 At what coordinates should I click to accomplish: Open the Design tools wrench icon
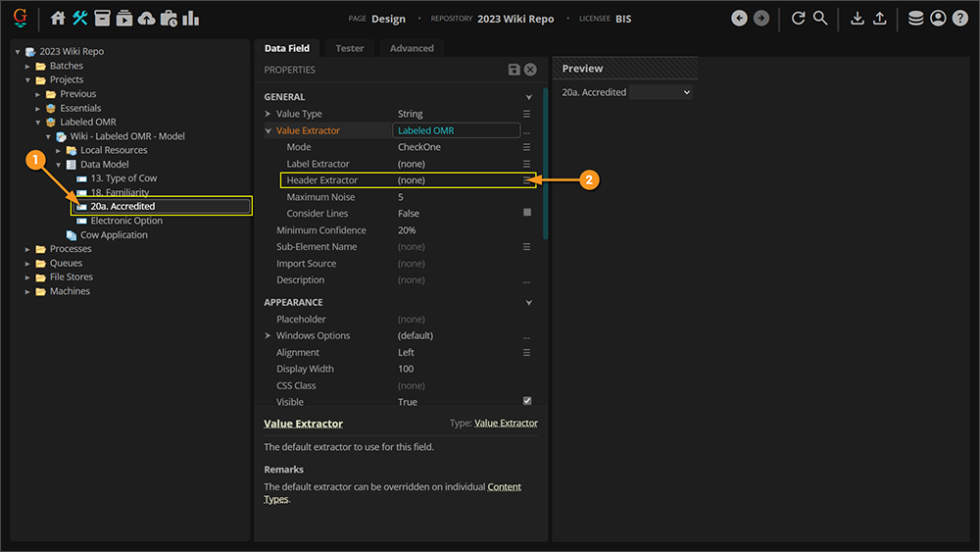80,19
